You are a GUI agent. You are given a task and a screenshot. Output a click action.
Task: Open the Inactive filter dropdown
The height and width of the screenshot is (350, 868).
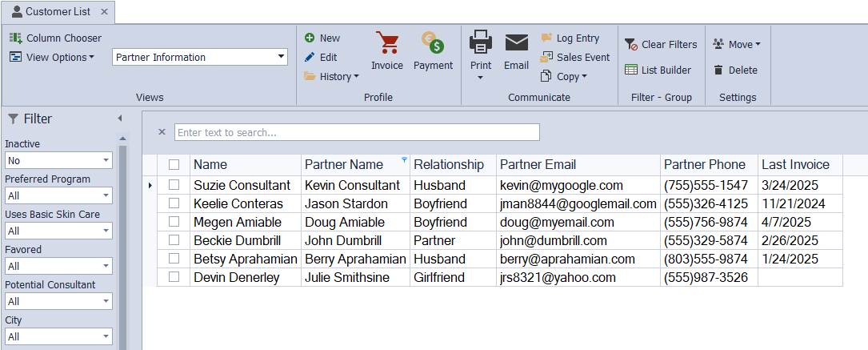pos(106,160)
